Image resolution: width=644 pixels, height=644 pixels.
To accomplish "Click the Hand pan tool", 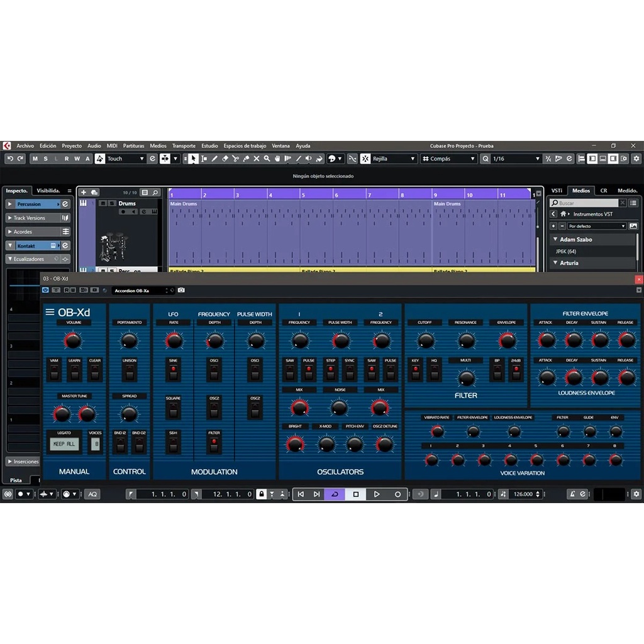I will pyautogui.click(x=277, y=158).
